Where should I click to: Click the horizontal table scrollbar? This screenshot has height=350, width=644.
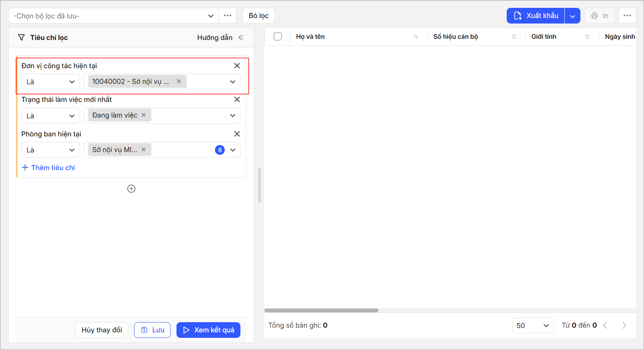321,310
